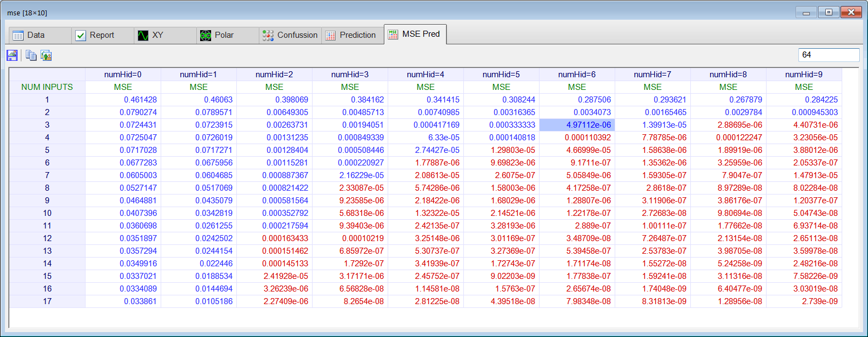Click cell 0.384162

pos(350,100)
